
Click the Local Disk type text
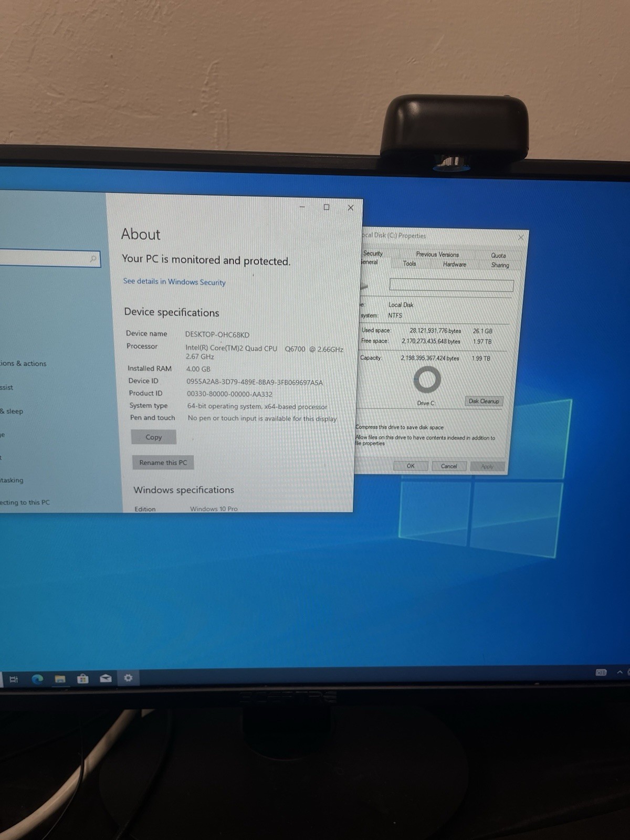(401, 304)
